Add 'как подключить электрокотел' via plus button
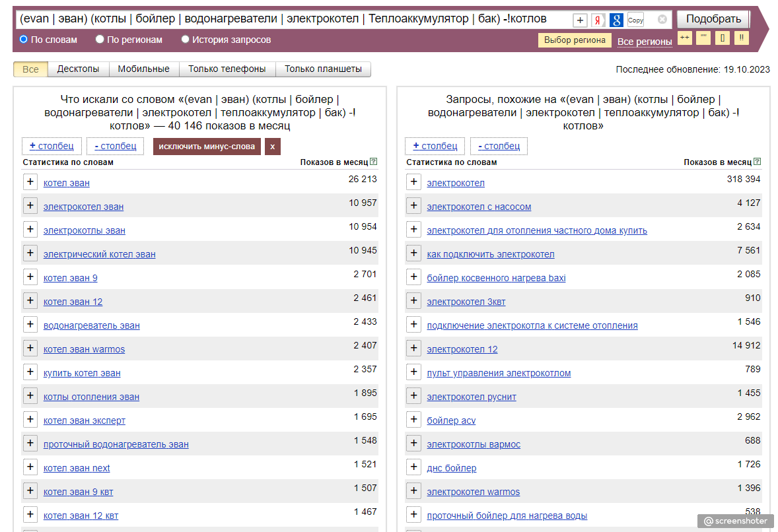The width and height of the screenshot is (778, 532). click(414, 253)
